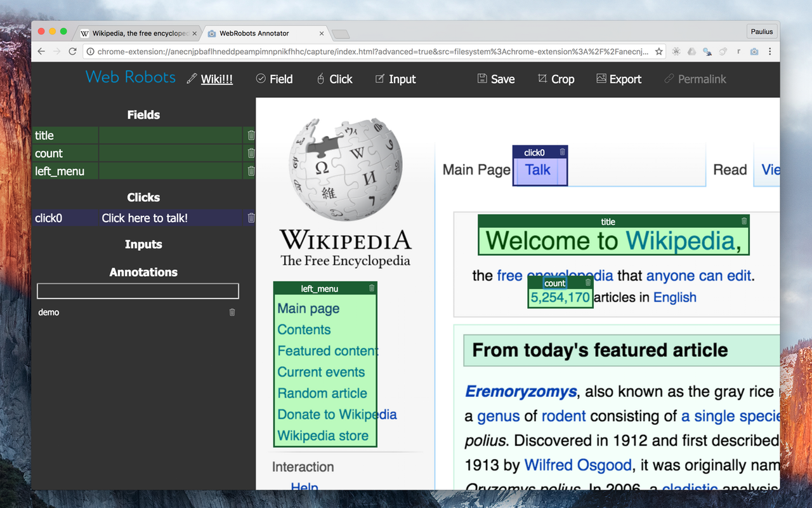812x508 pixels.
Task: Remove the click0 overlay using its trash icon
Action: pos(562,152)
